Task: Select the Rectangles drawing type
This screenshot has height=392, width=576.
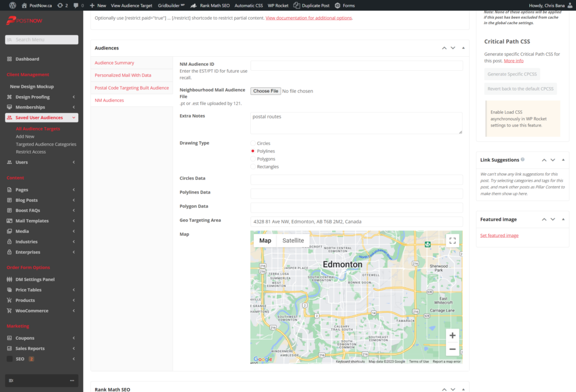Action: (x=253, y=167)
